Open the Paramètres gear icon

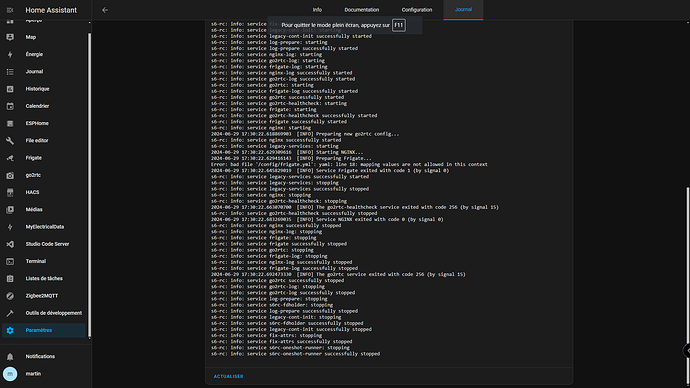10,330
